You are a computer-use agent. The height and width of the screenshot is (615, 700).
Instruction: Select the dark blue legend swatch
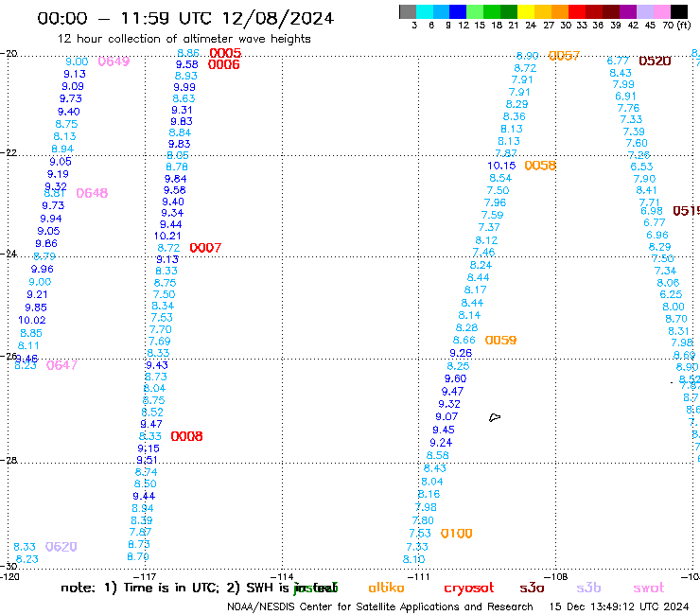click(458, 11)
